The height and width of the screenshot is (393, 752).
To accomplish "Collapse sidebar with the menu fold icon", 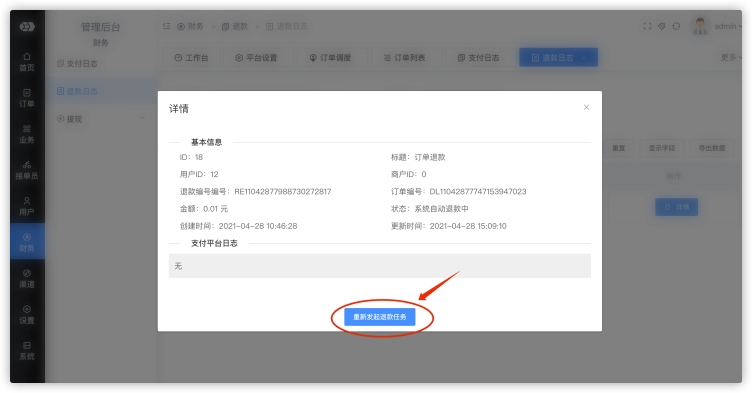I will [166, 26].
